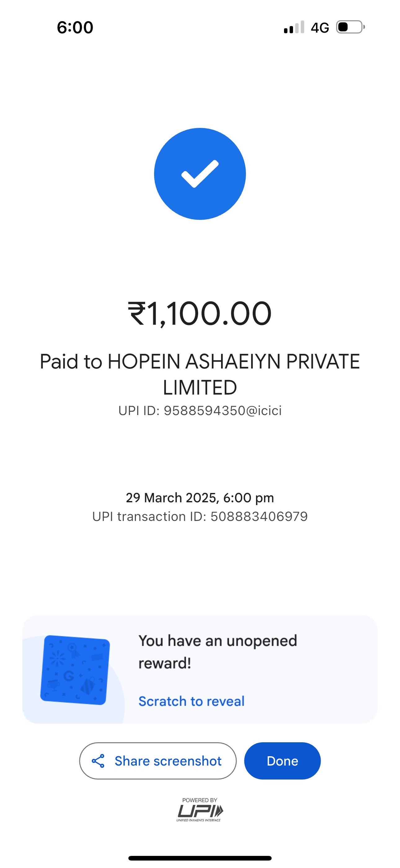This screenshot has width=400, height=868.
Task: Tap the 'POWERED BY' label above UPI
Action: [x=200, y=800]
